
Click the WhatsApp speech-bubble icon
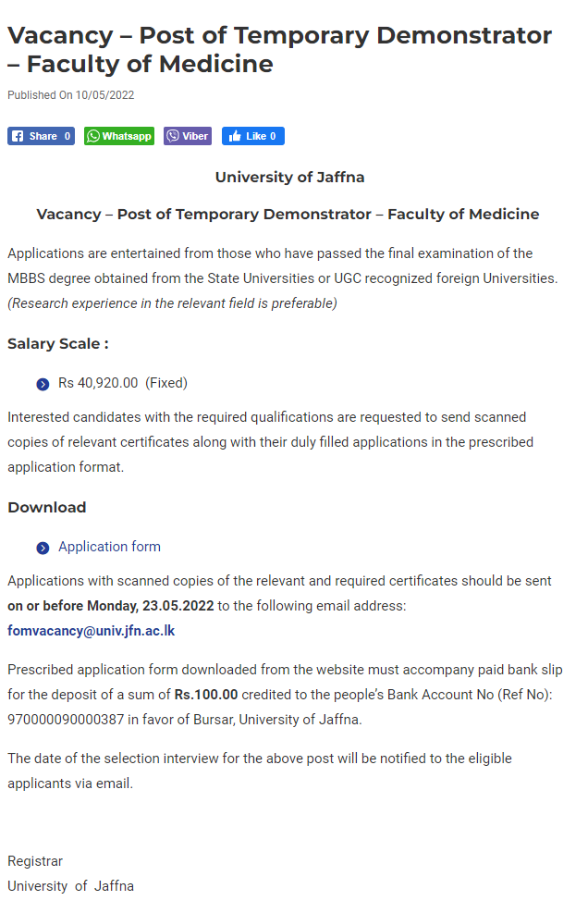93,136
